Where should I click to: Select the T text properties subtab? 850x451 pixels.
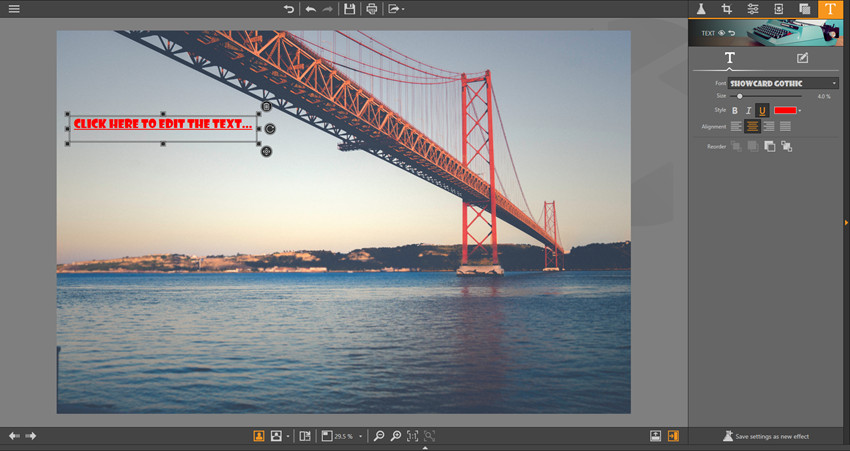click(730, 58)
